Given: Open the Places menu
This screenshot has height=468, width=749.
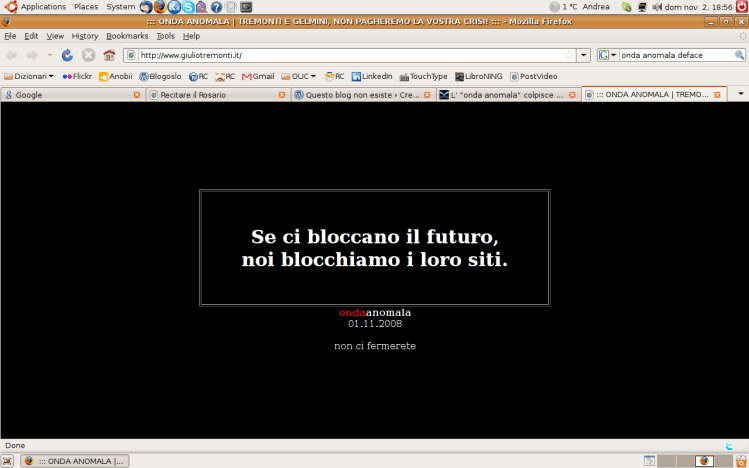Looking at the screenshot, I should [x=86, y=7].
